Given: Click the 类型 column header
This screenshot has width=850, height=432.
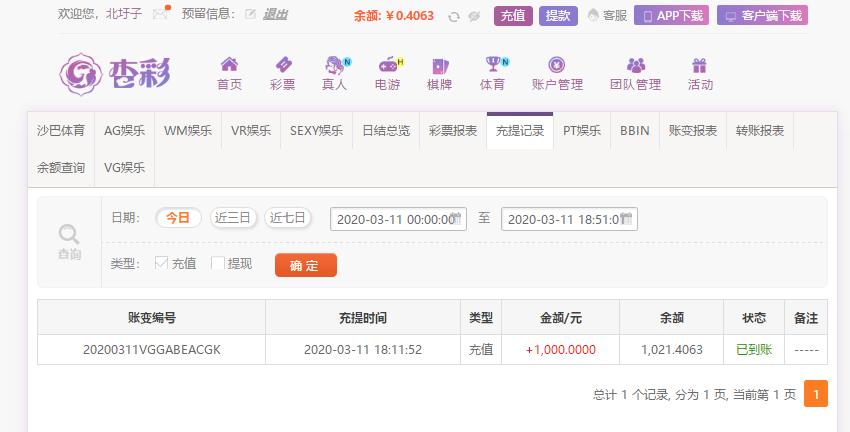Looking at the screenshot, I should (481, 318).
